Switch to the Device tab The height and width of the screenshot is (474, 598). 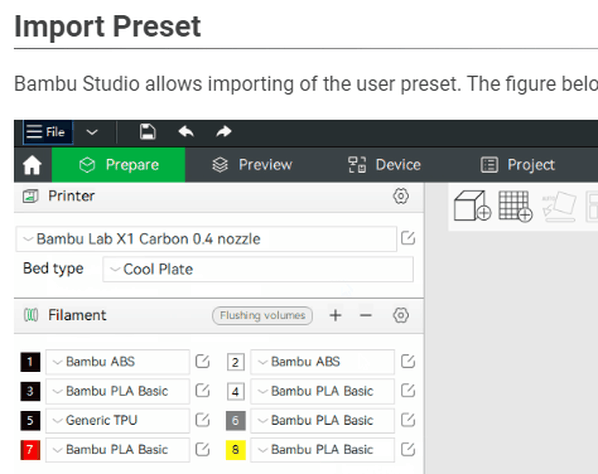pyautogui.click(x=384, y=165)
